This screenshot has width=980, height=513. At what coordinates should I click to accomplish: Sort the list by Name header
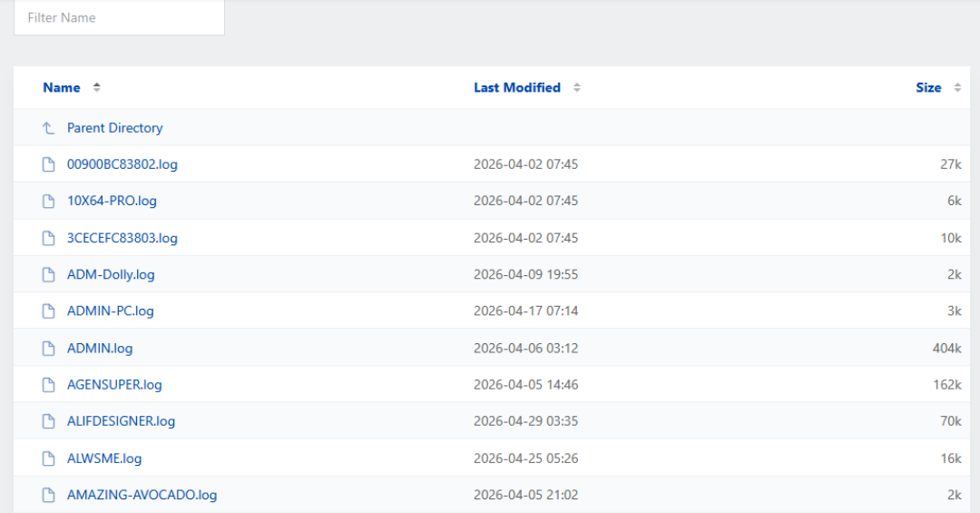(x=62, y=87)
